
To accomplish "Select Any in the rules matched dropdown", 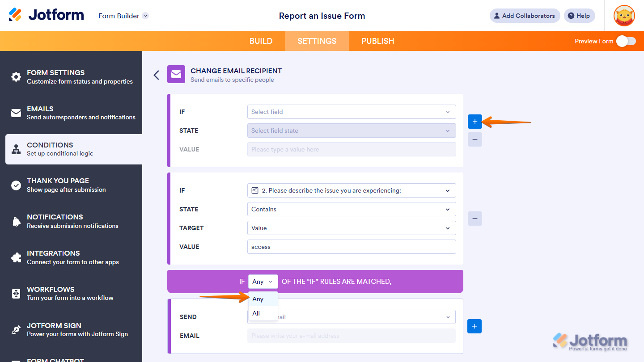I will coord(263,281).
